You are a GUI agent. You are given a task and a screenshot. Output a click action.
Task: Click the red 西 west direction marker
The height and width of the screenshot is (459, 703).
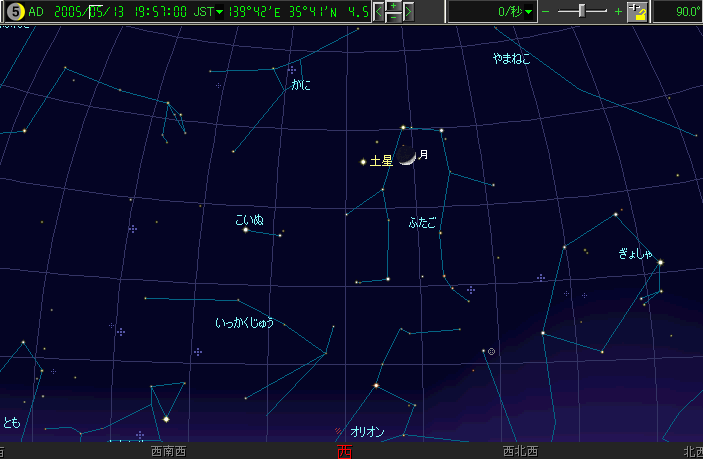click(344, 452)
